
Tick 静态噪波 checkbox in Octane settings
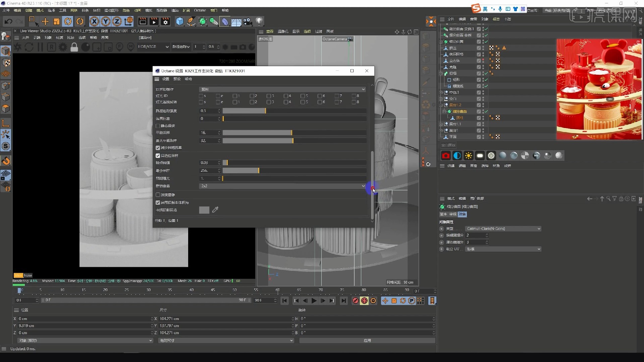(158, 126)
